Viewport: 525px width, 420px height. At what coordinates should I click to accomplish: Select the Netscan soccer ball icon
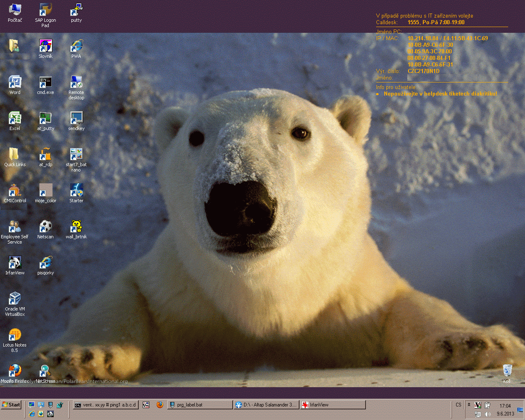[46, 227]
